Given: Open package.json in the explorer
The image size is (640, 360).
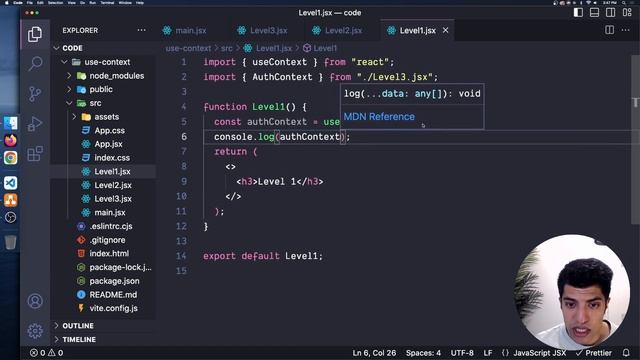Looking at the screenshot, I should (x=102, y=281).
